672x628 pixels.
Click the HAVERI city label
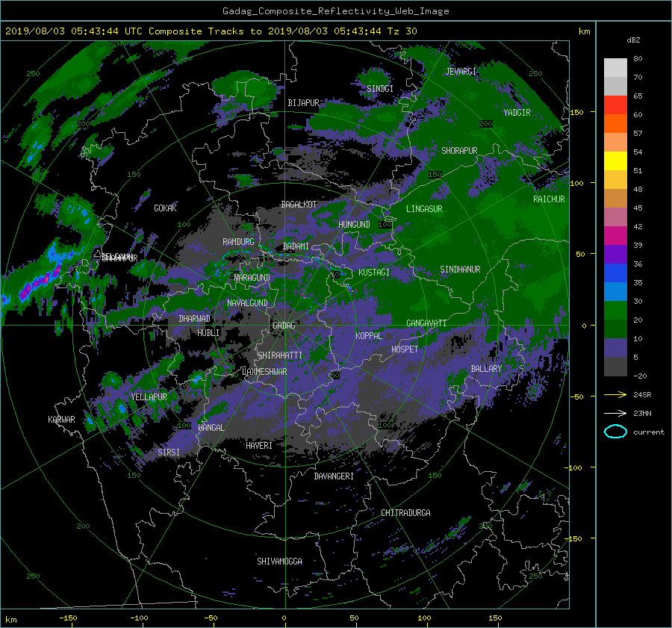coord(259,446)
